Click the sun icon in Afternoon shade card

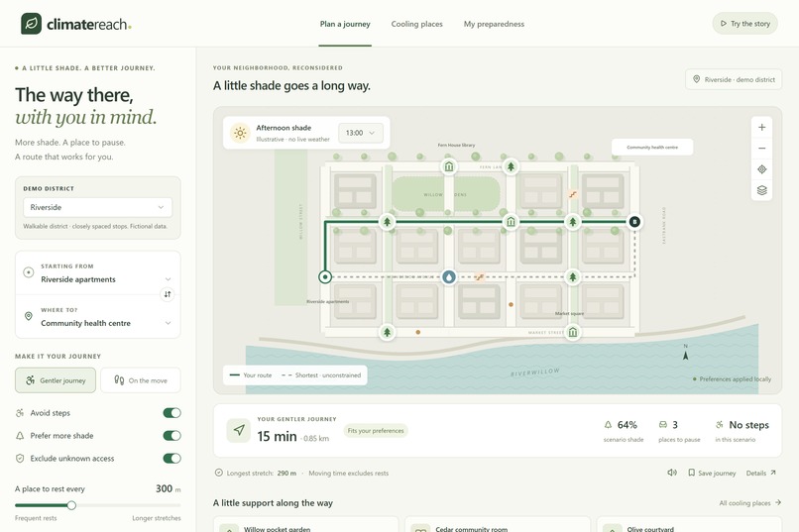[240, 133]
